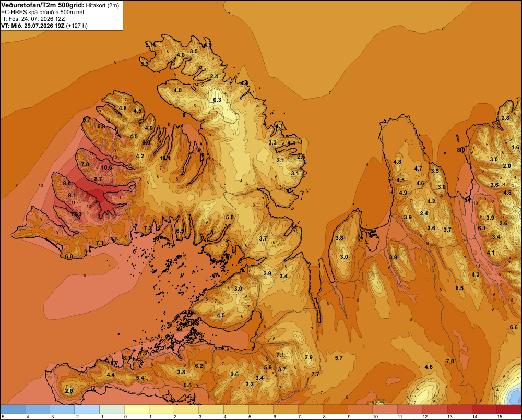Click the 7.2 temperature value on the map
522x420 pixels.
point(148,228)
